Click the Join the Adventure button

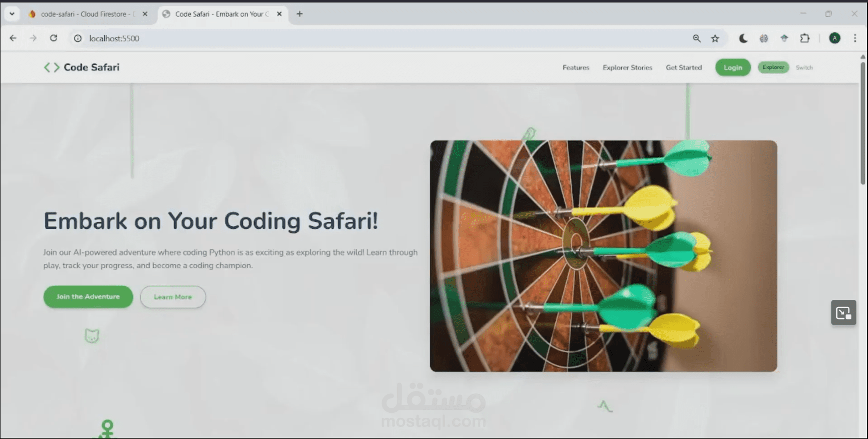coord(88,297)
